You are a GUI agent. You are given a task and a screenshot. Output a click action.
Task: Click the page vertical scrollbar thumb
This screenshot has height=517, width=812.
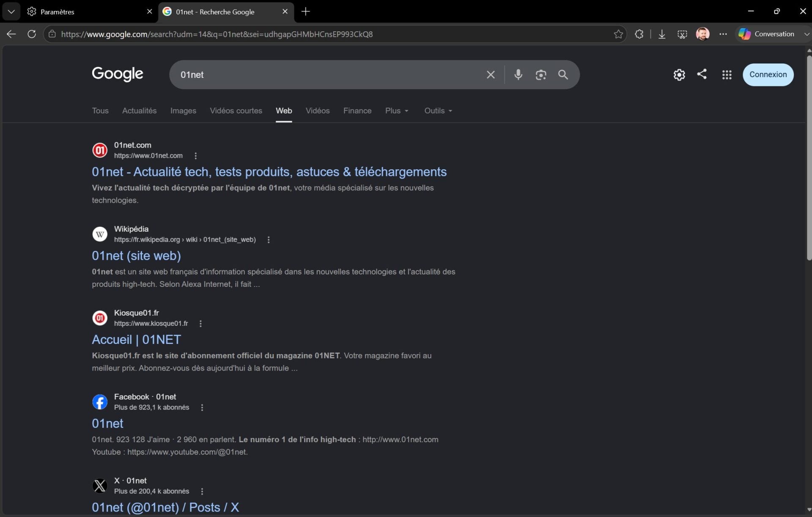(809, 157)
